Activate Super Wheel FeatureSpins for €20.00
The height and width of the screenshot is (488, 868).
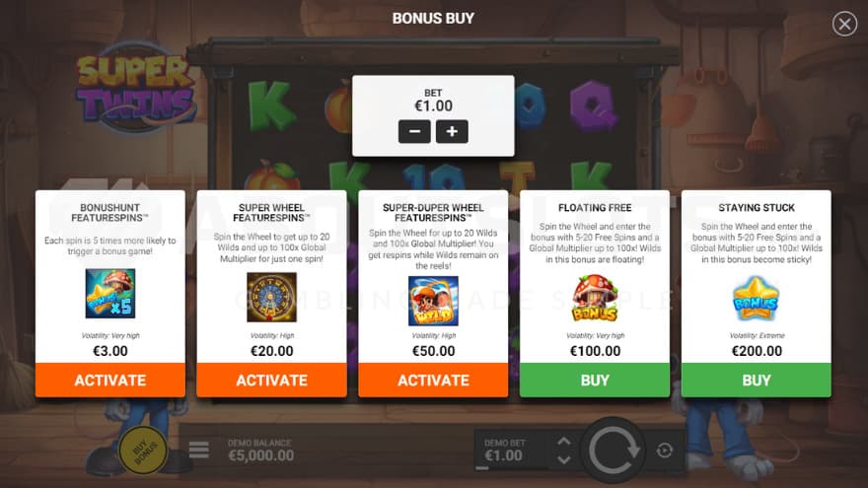point(272,381)
